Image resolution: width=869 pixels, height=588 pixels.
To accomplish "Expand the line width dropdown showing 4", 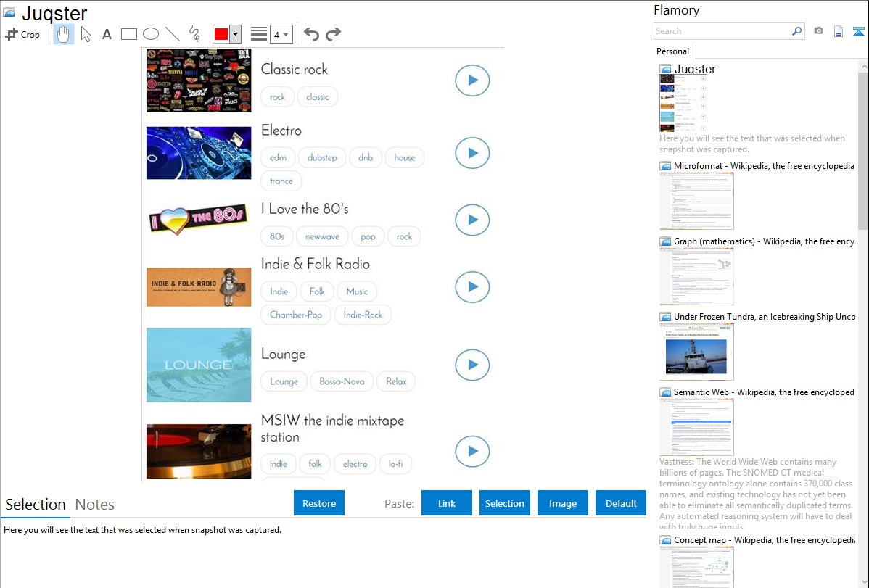I will [281, 34].
